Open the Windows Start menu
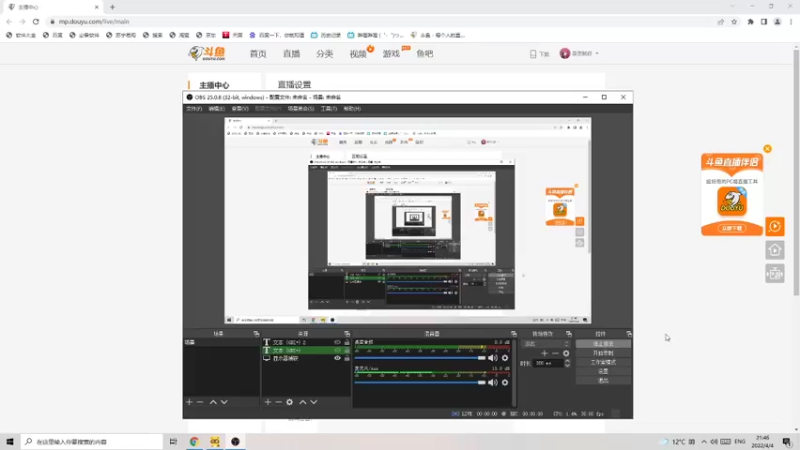 tap(10, 441)
